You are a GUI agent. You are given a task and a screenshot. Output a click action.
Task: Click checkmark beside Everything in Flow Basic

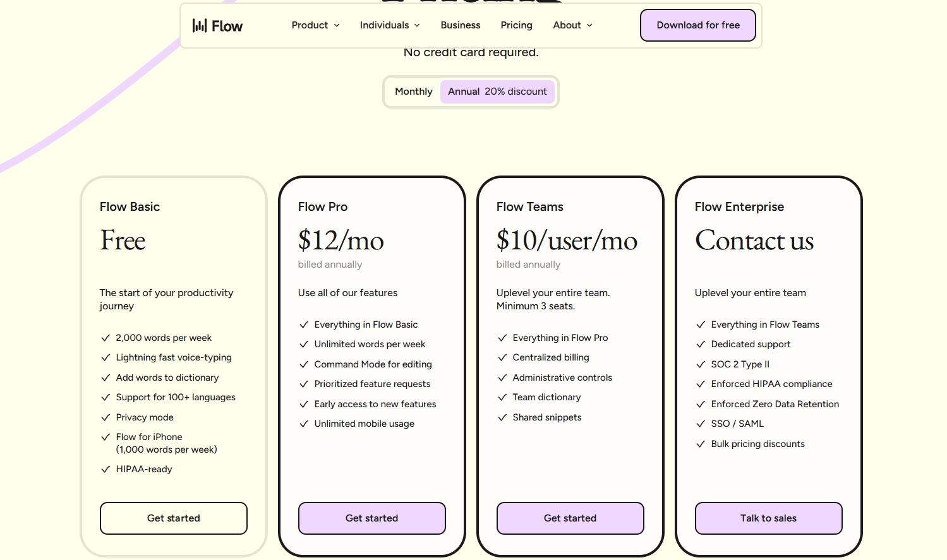click(304, 325)
